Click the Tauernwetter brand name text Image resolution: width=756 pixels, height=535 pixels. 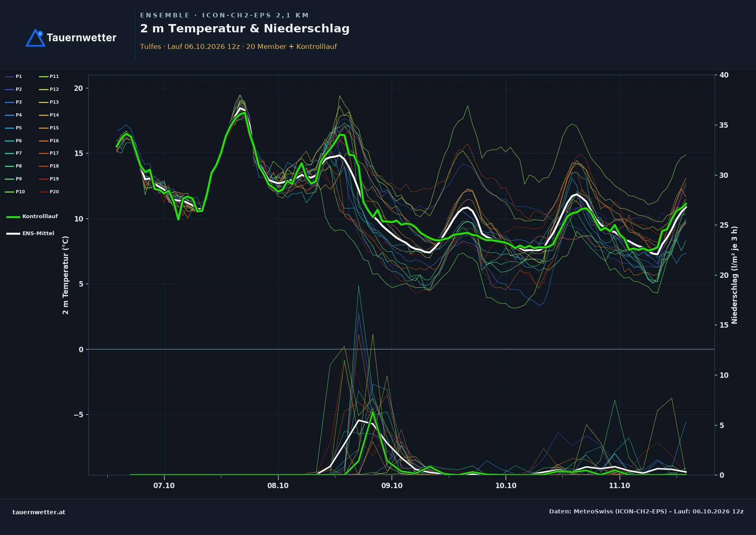(82, 38)
